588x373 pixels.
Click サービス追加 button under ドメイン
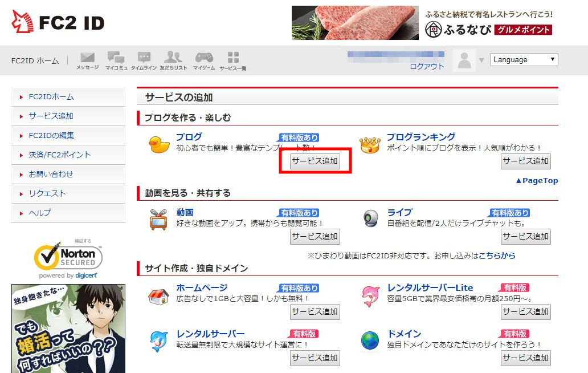[x=526, y=358]
